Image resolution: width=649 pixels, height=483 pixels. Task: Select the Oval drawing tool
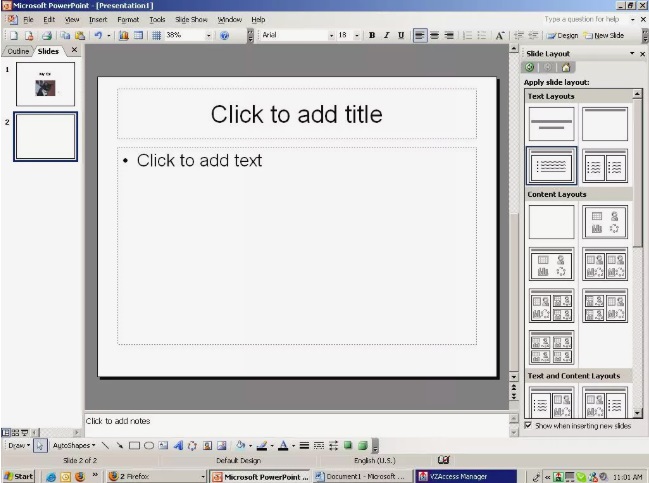(148, 444)
